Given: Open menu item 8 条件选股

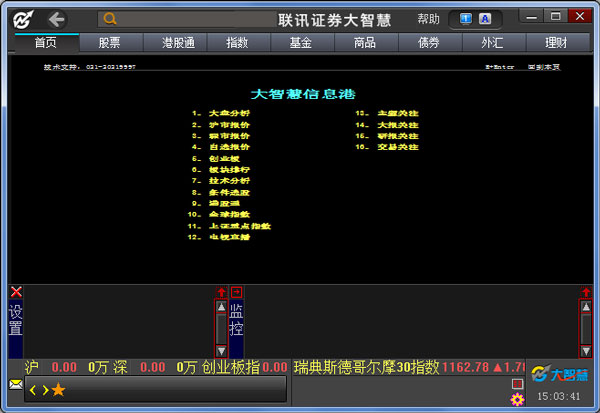Looking at the screenshot, I should (x=221, y=192).
